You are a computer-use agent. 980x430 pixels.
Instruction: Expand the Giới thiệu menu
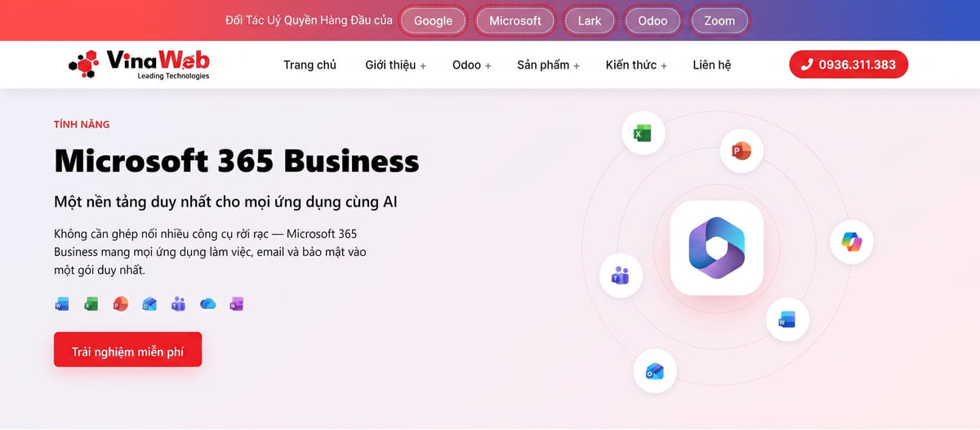pyautogui.click(x=395, y=65)
